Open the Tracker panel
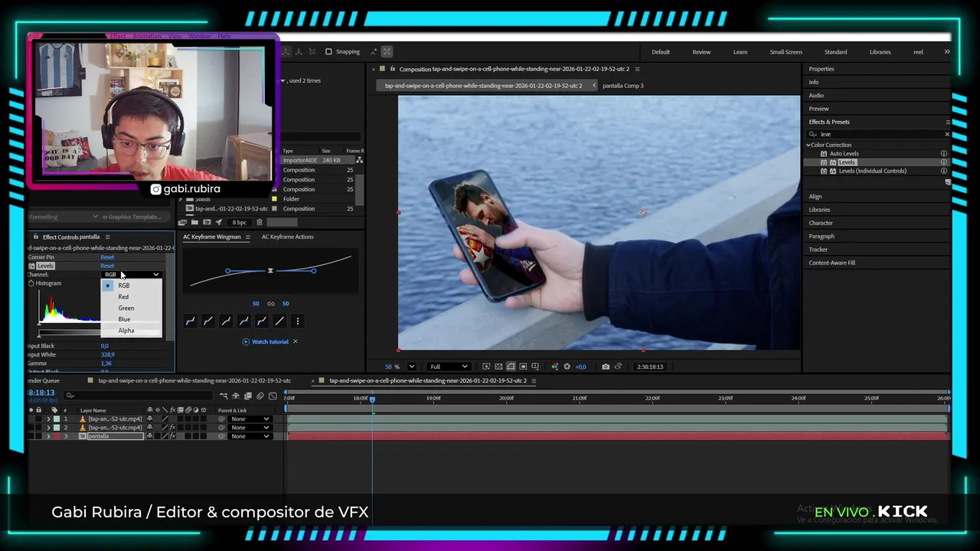This screenshot has width=980, height=551. click(x=818, y=249)
